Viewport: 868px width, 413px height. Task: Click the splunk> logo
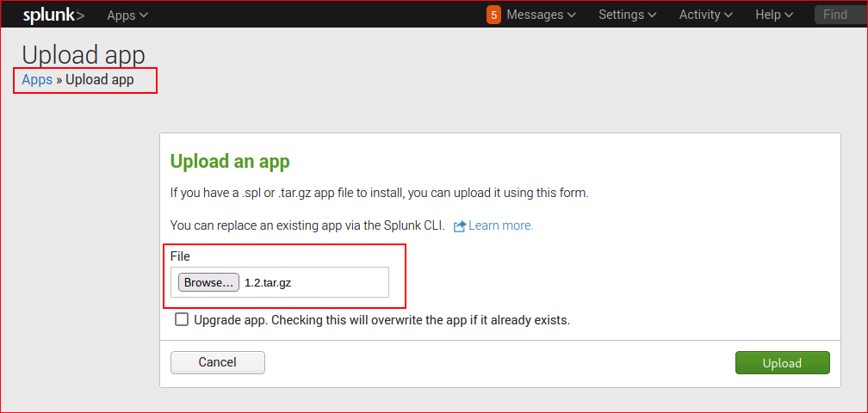pos(53,15)
